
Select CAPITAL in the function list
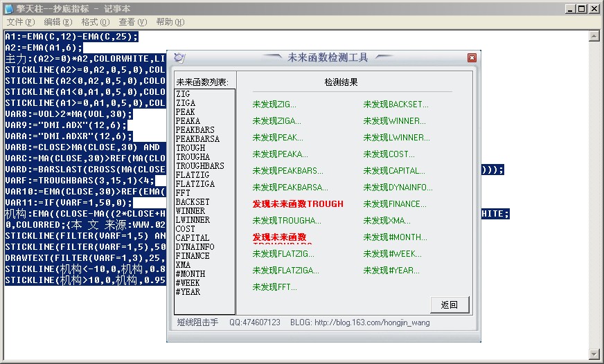193,238
